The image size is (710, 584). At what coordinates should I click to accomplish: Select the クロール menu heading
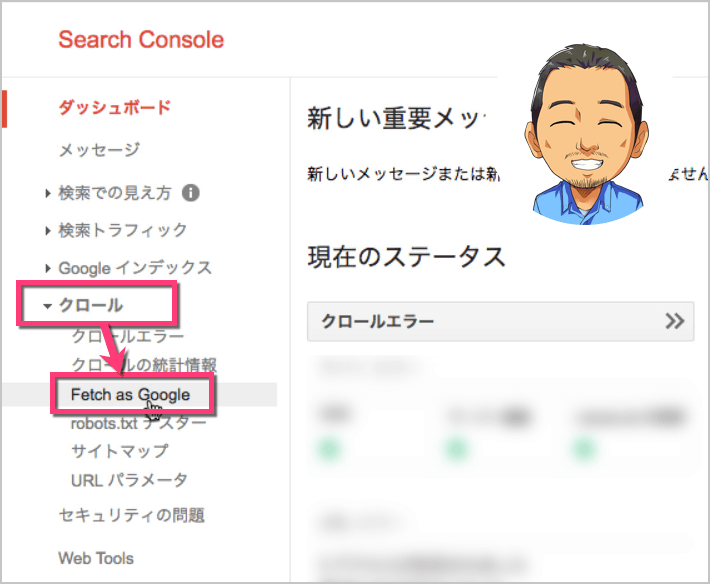[x=91, y=305]
